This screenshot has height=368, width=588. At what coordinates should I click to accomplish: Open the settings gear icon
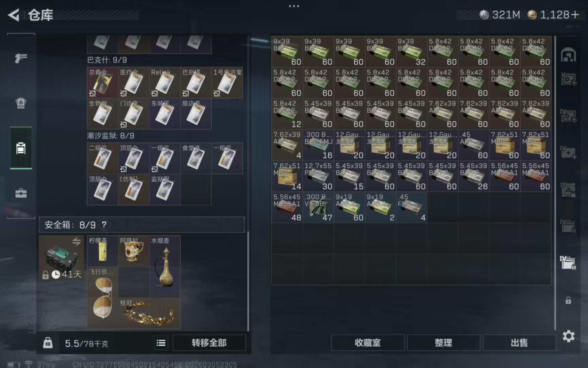pos(568,336)
